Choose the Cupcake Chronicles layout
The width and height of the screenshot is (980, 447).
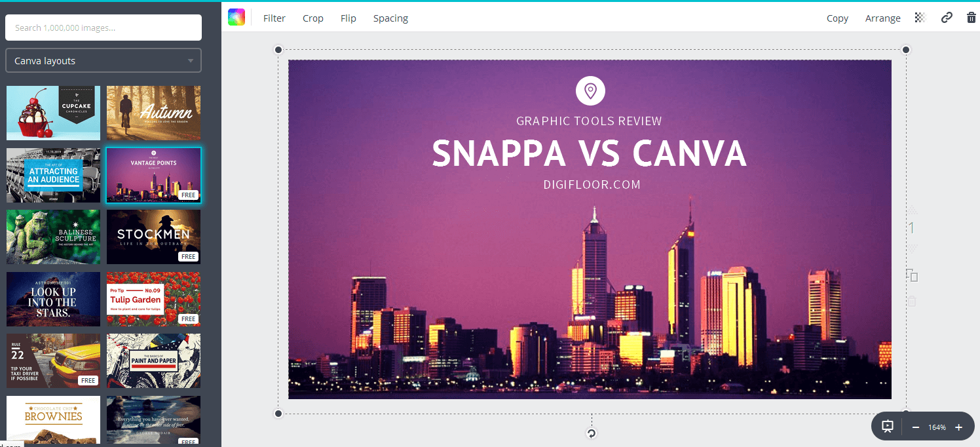click(54, 113)
